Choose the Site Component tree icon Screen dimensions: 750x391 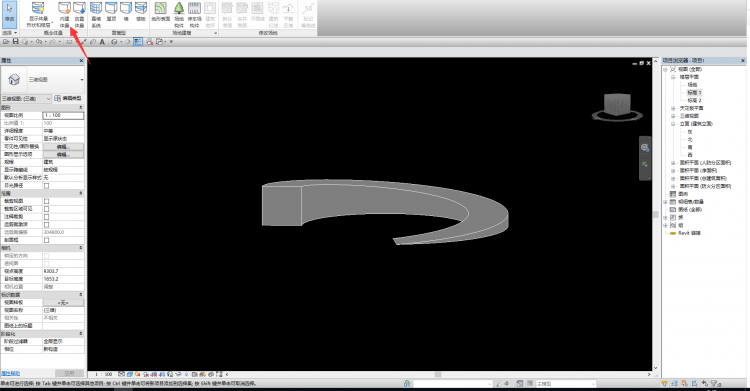coord(179,14)
